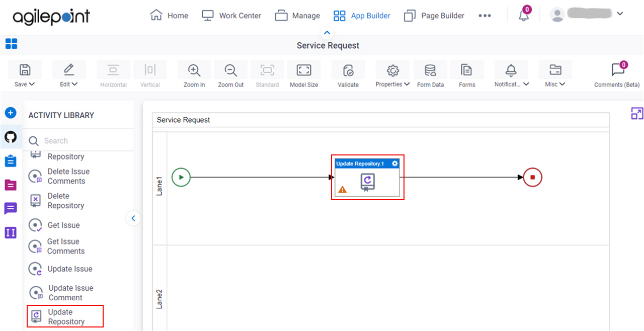
Task: Click the app grid icon
Action: click(11, 44)
